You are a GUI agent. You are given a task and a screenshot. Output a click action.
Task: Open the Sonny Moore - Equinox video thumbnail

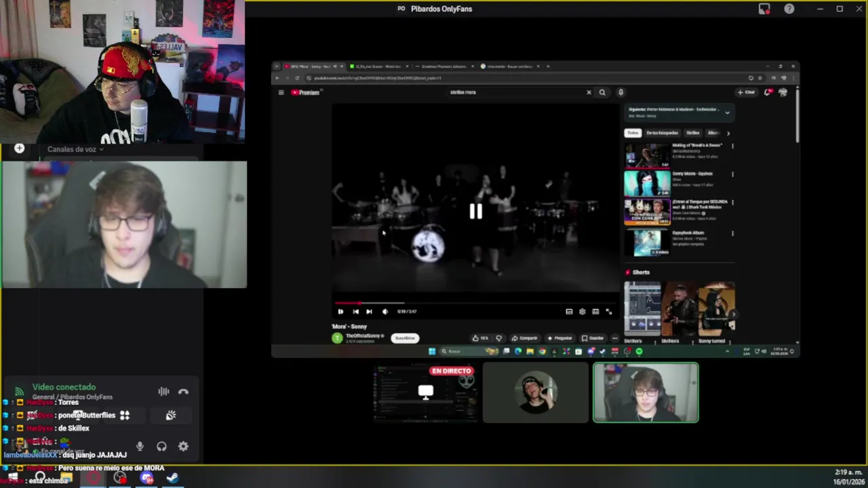pyautogui.click(x=647, y=183)
